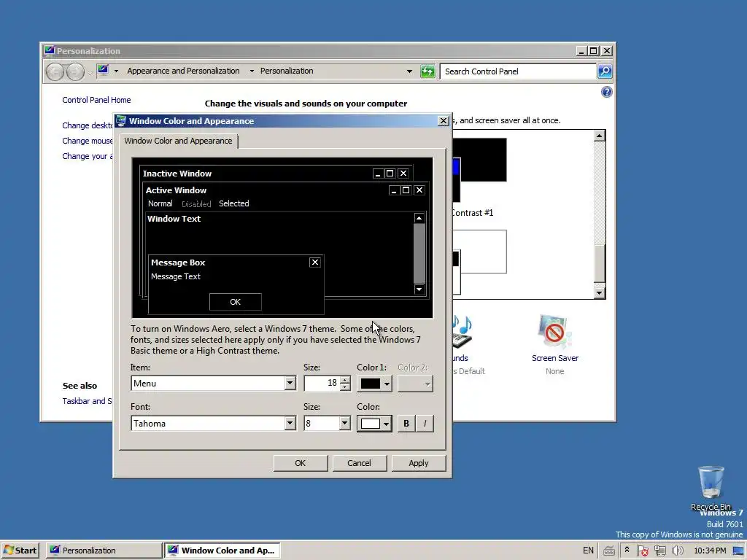Expand Appearance and Personalization breadcrumb arrow
The image size is (747, 560).
point(252,71)
